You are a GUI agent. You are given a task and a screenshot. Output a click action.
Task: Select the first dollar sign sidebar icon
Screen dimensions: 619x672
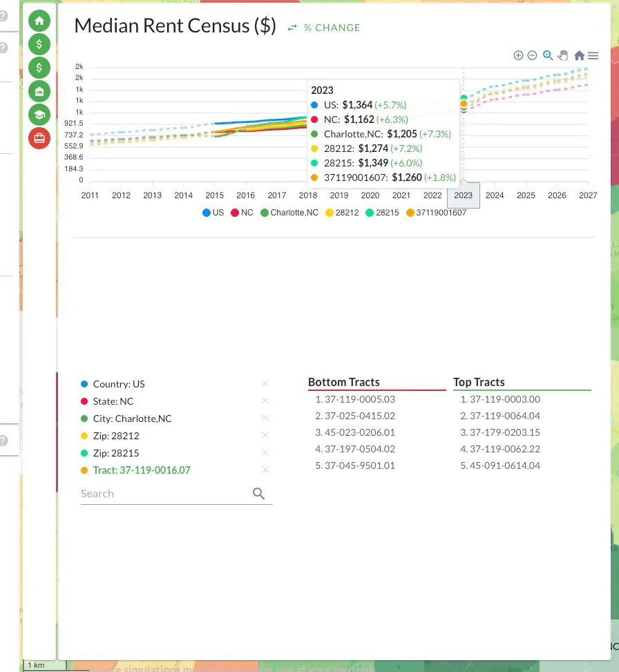39,44
